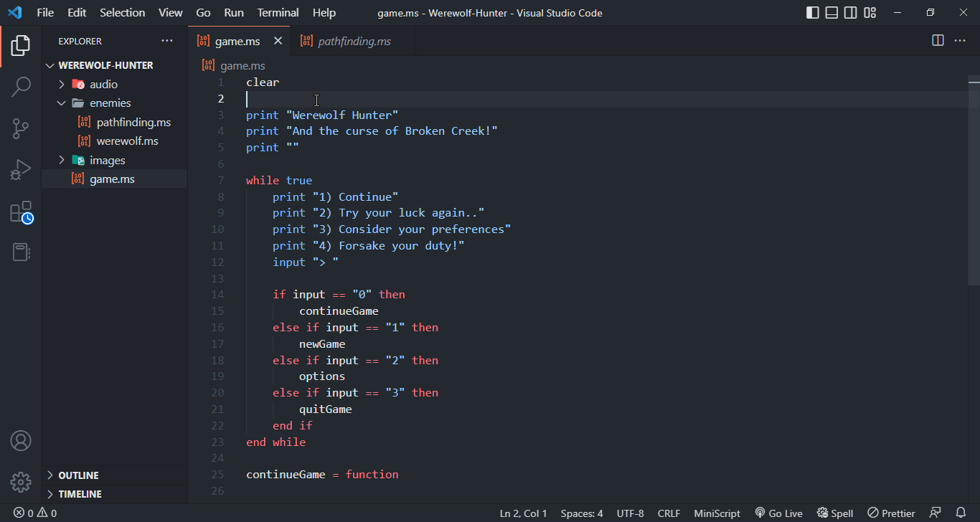The height and width of the screenshot is (522, 980).
Task: Open the Search view
Action: (x=21, y=86)
